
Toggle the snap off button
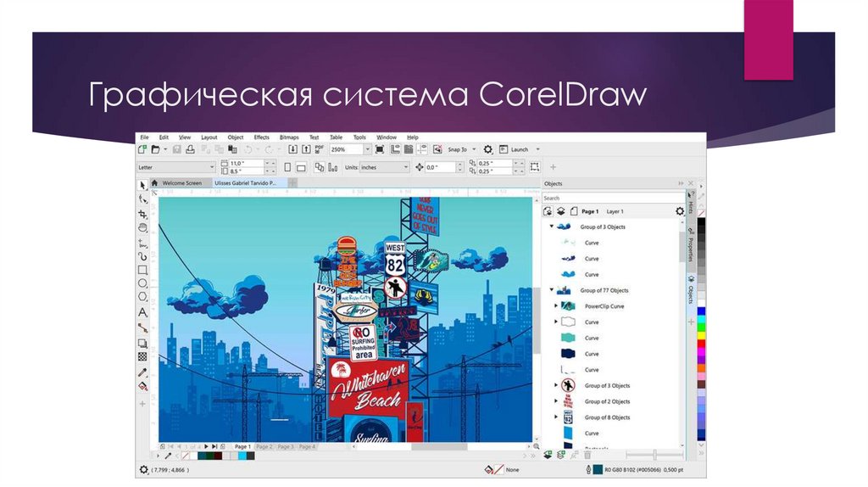437,149
